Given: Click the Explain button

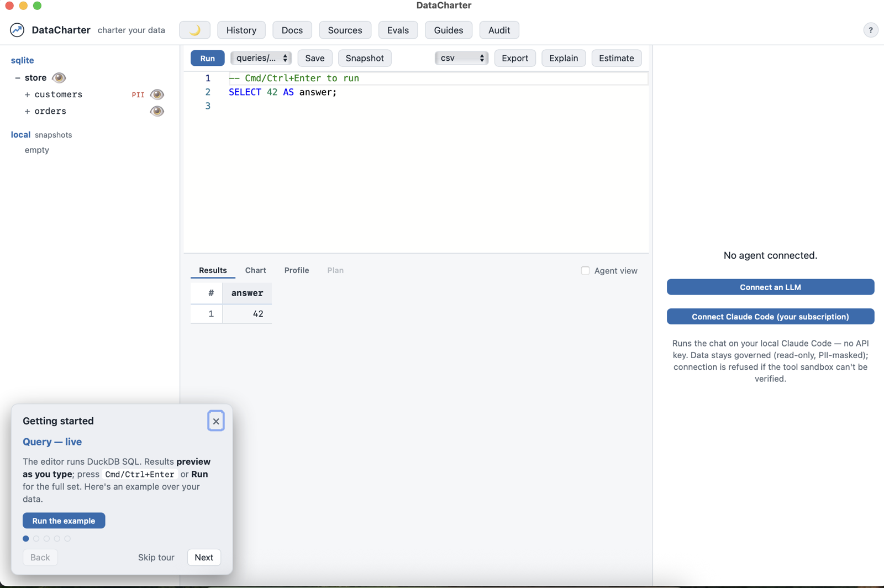Looking at the screenshot, I should tap(564, 58).
